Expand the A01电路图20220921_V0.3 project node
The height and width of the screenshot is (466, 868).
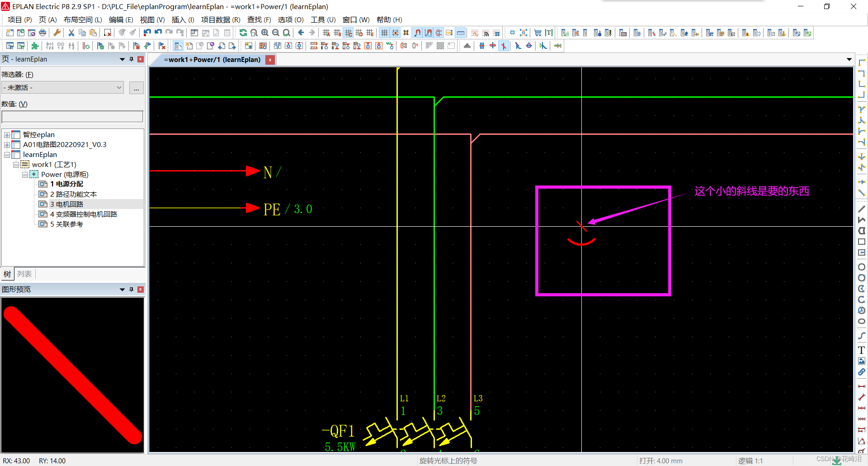7,145
